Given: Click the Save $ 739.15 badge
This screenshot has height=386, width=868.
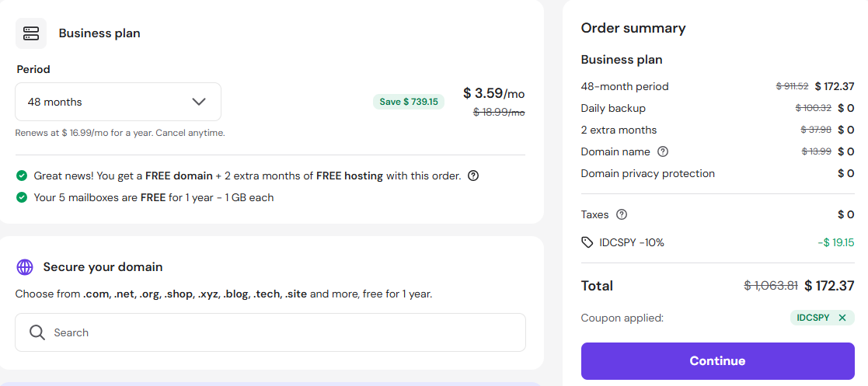Looking at the screenshot, I should tap(409, 102).
